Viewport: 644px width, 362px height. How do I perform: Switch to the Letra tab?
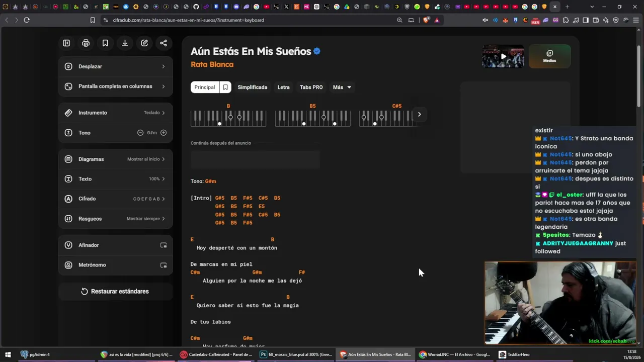[x=284, y=87]
